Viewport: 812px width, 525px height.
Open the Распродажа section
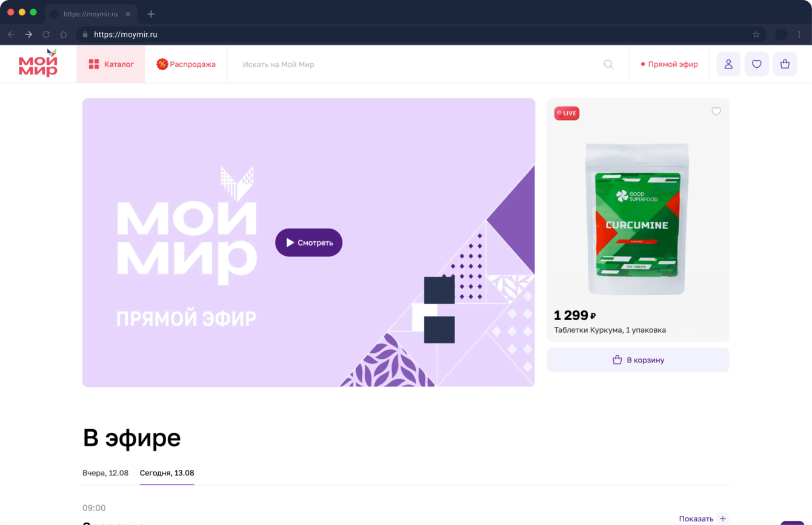click(186, 64)
